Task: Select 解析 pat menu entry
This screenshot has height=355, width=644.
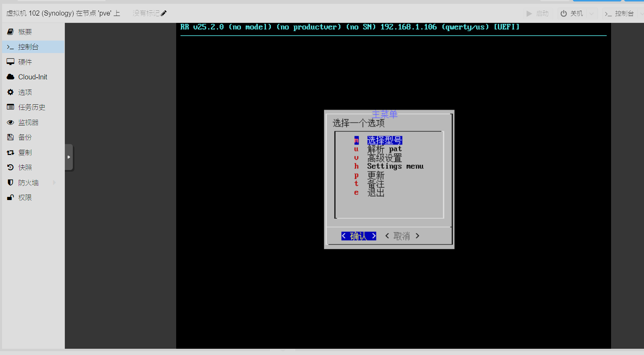Action: click(x=385, y=149)
